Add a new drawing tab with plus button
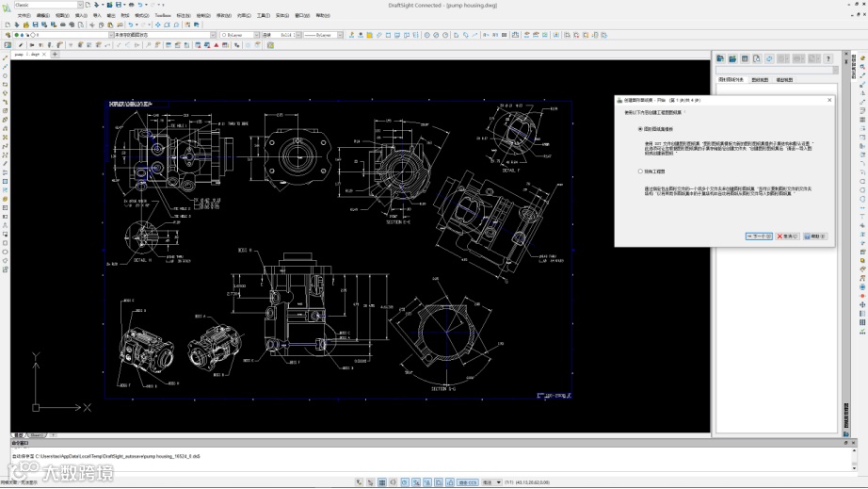The height and width of the screenshot is (489, 868). click(55, 54)
